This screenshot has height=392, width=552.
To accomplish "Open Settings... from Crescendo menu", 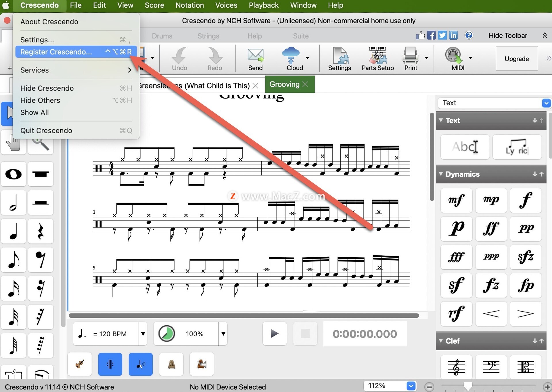I will (76, 40).
